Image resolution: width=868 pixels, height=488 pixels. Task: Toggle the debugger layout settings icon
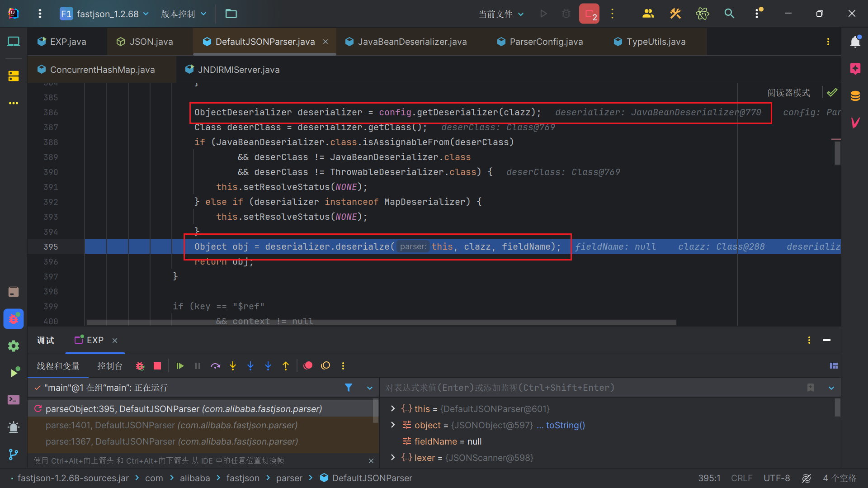[834, 366]
